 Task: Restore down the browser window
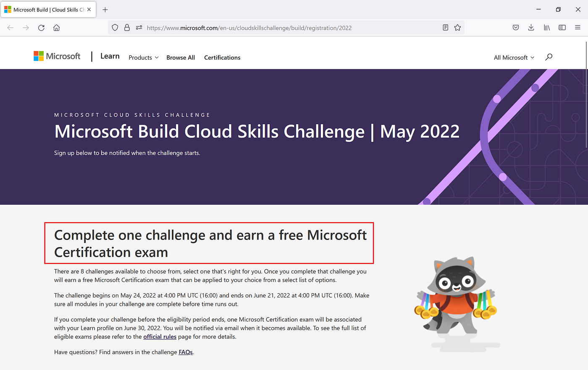(x=558, y=9)
